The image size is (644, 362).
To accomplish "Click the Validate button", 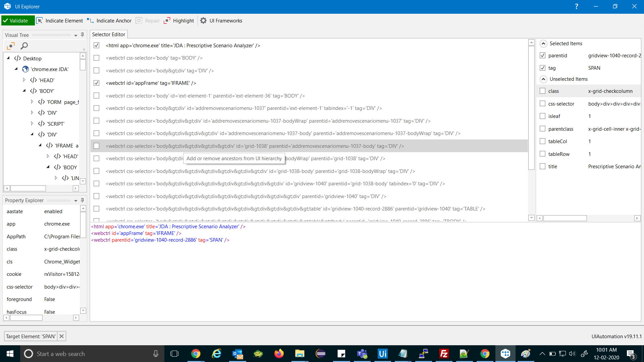I will tap(18, 21).
